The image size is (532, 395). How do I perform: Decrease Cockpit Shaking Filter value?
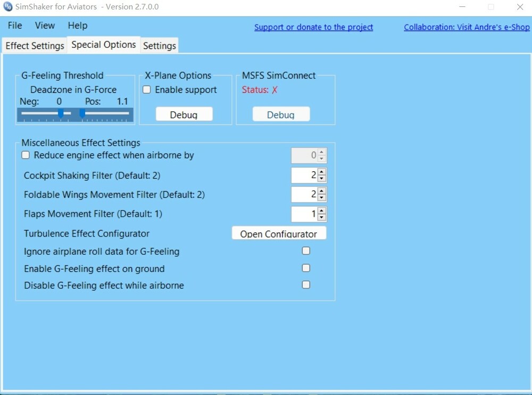pyautogui.click(x=322, y=179)
